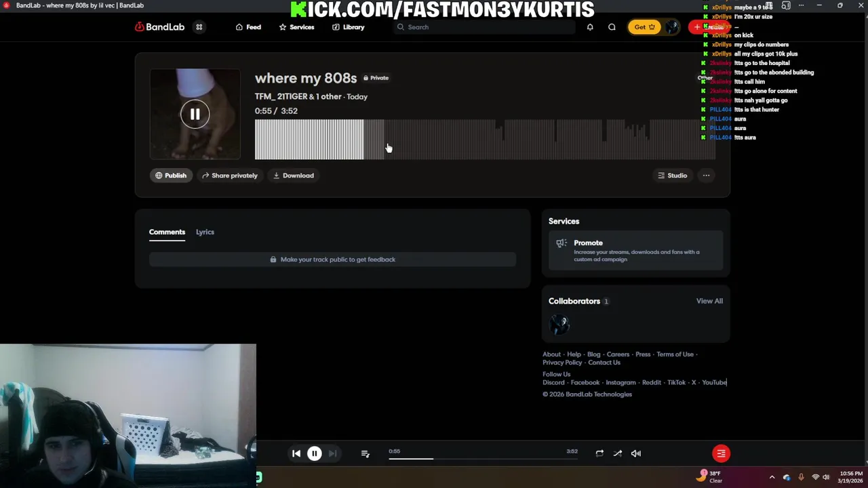Open the Facebook follow link
The image size is (868, 488).
(585, 382)
